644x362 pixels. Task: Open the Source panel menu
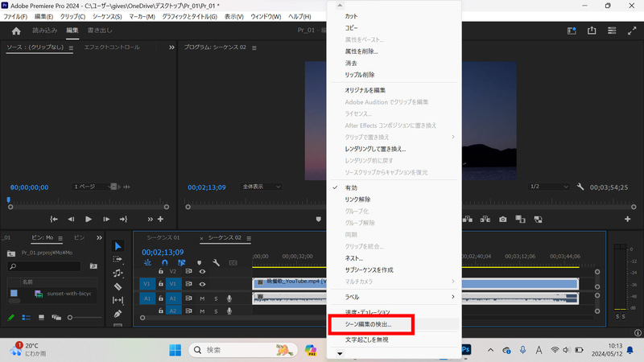[x=71, y=47]
